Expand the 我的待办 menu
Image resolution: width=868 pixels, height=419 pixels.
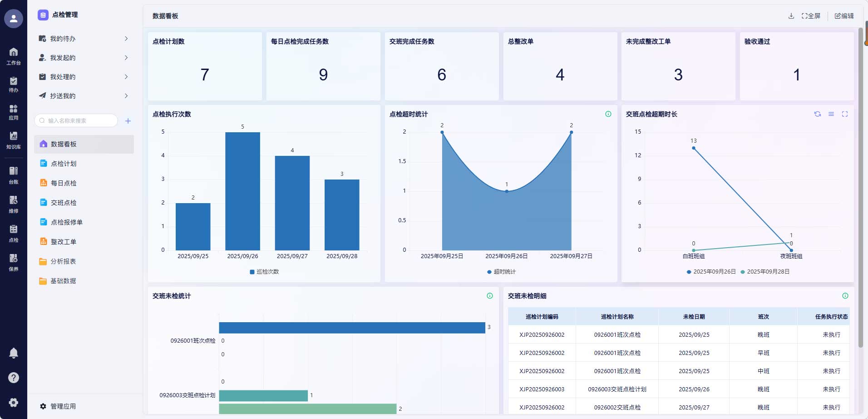84,39
